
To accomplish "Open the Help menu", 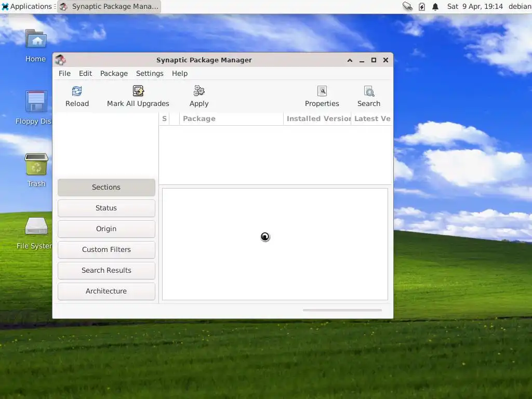I will (x=179, y=74).
